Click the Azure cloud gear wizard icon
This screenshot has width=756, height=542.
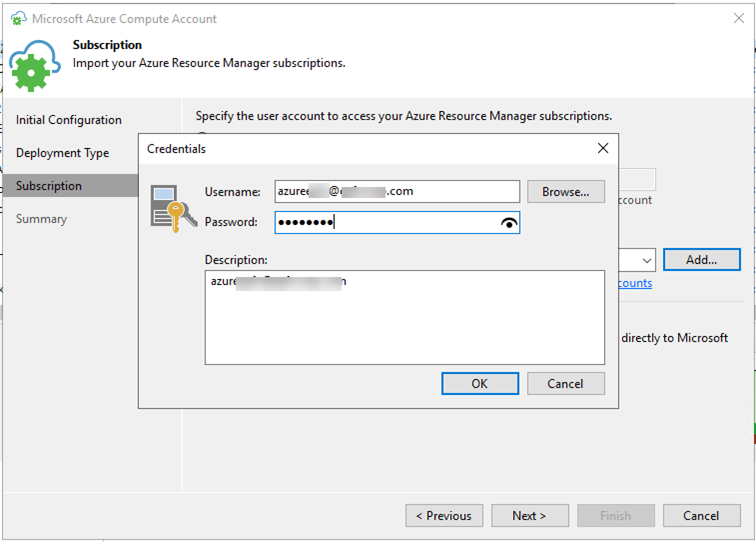(35, 66)
